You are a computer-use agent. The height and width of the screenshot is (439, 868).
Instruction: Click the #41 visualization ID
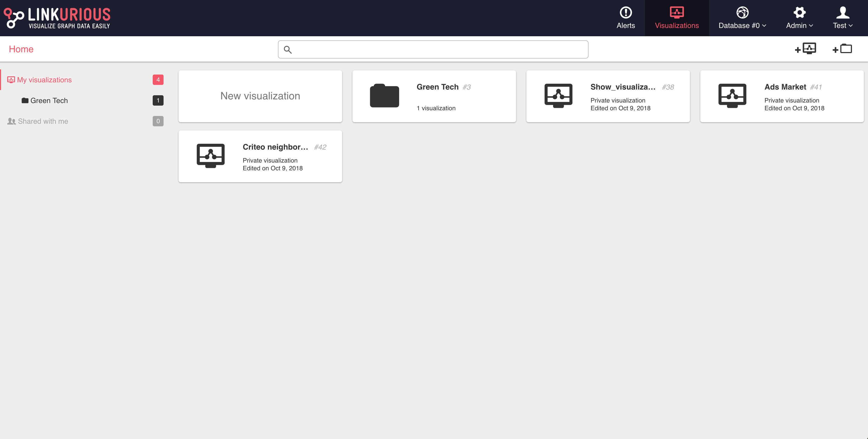tap(816, 87)
